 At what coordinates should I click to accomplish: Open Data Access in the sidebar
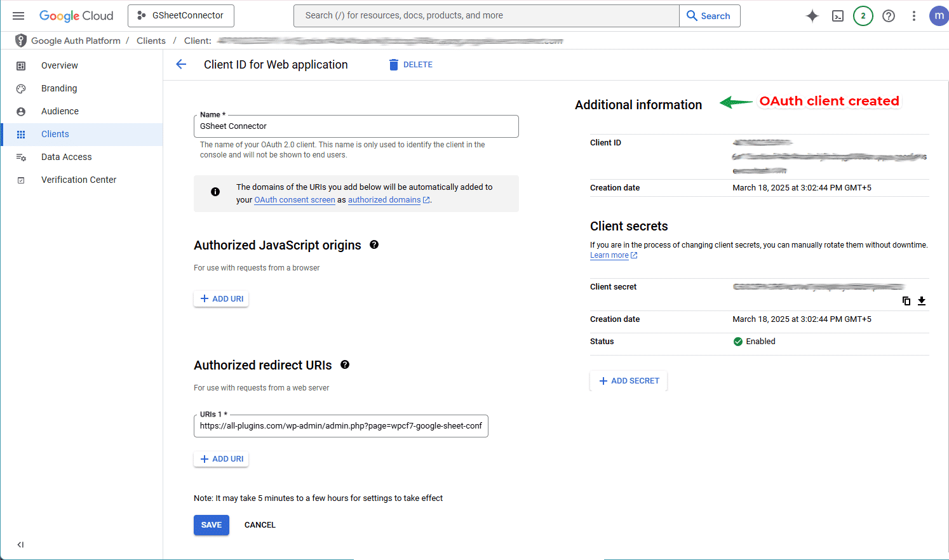[81, 157]
